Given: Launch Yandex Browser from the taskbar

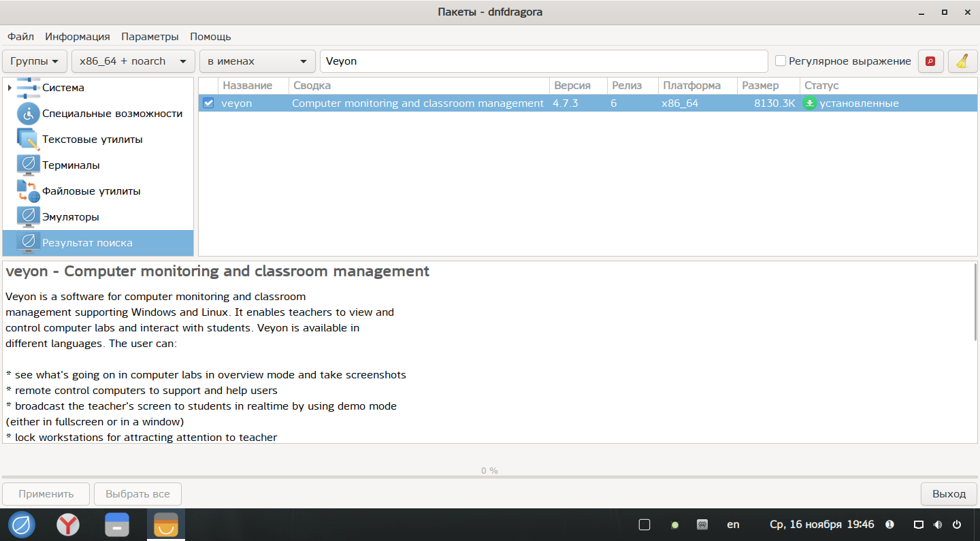Looking at the screenshot, I should pos(68,525).
